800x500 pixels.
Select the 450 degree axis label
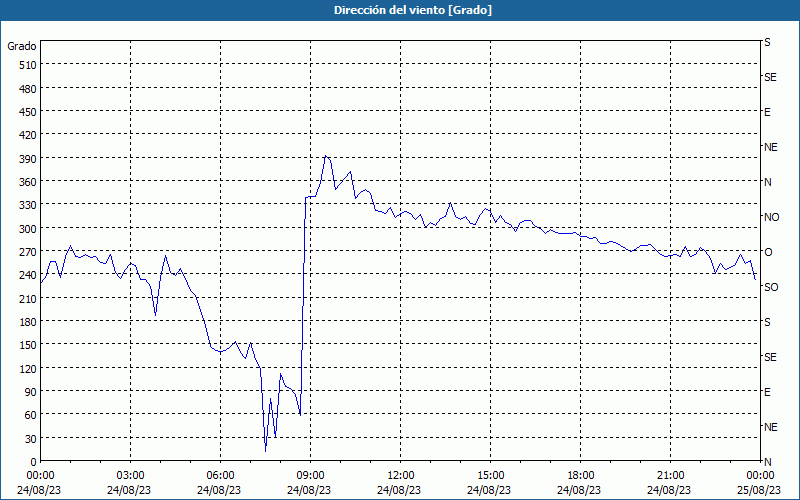tap(28, 112)
